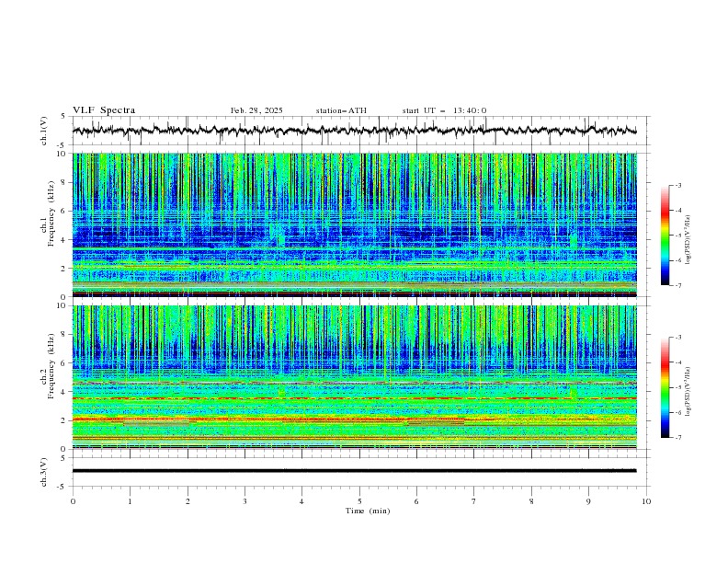
Task: Click the "-7" tick on ch.1 color bar
Action: [x=678, y=285]
